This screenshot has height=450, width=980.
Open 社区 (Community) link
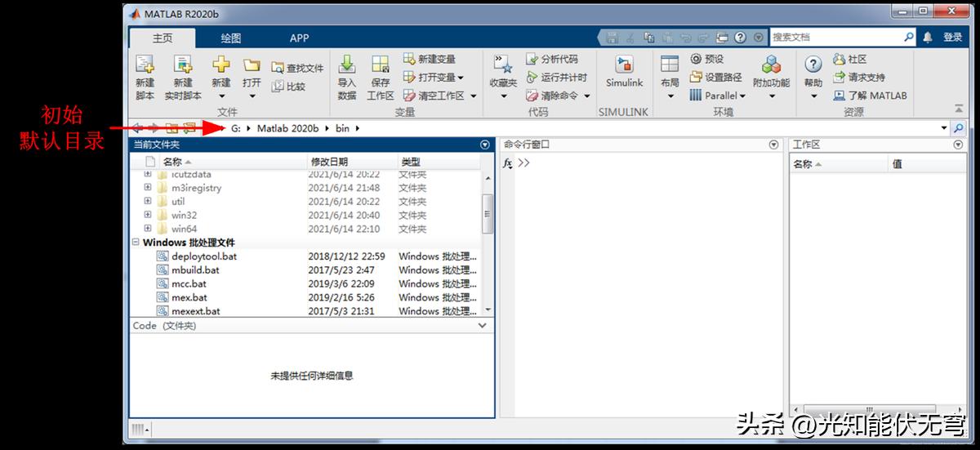point(849,59)
